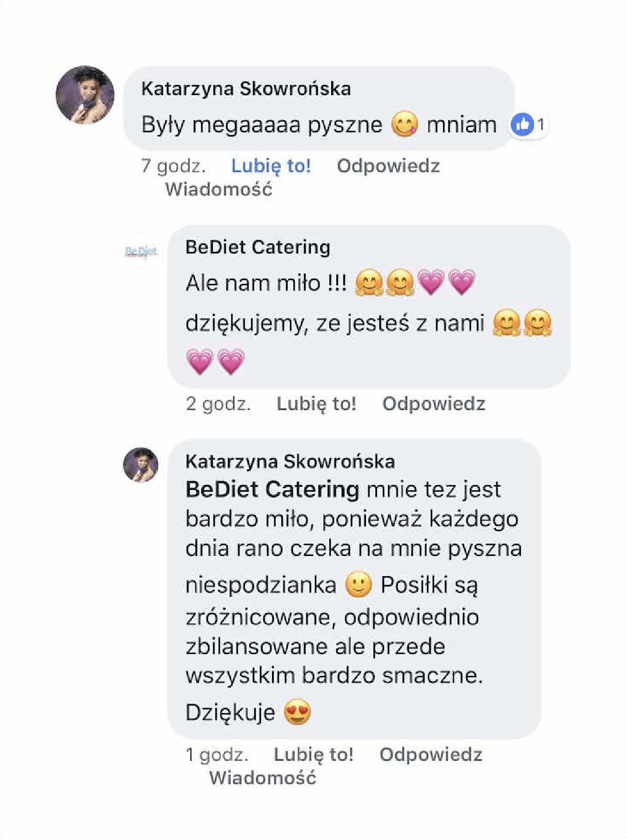Viewport: 627px width, 840px height.
Task: Like the first comment via Lubię to!
Action: click(x=271, y=166)
